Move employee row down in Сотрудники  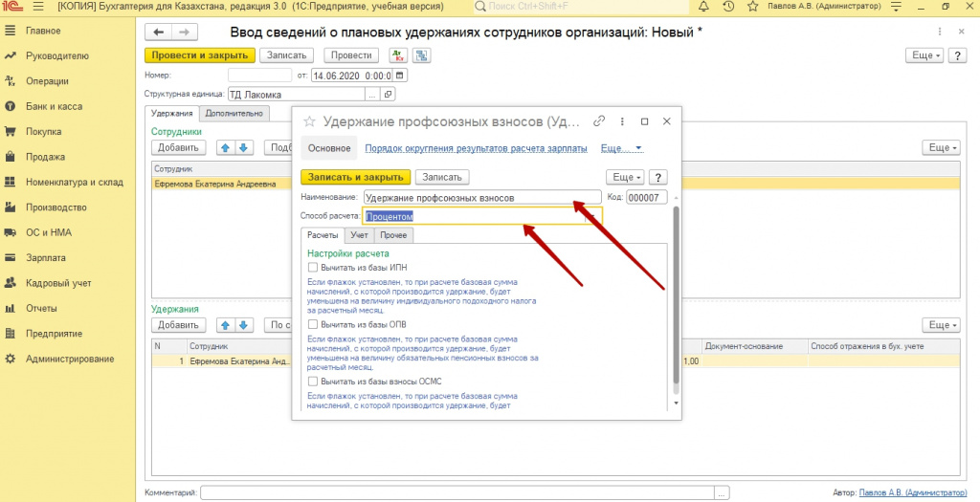[x=243, y=148]
